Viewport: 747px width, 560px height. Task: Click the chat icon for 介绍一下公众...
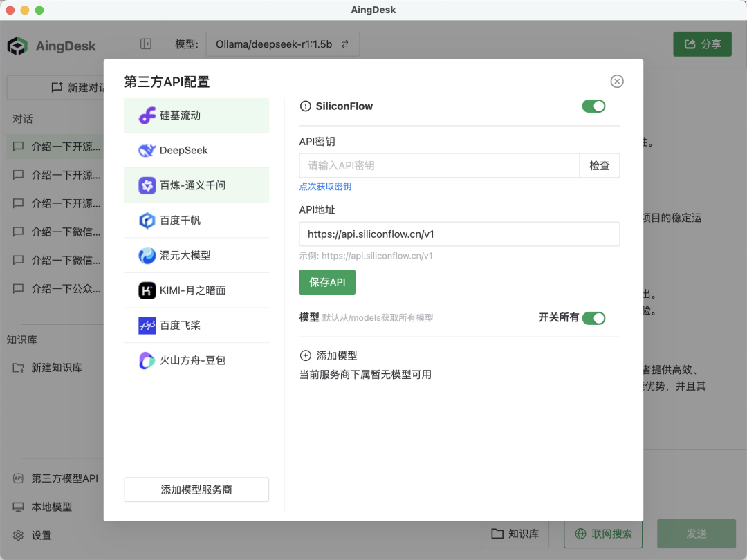(x=18, y=288)
